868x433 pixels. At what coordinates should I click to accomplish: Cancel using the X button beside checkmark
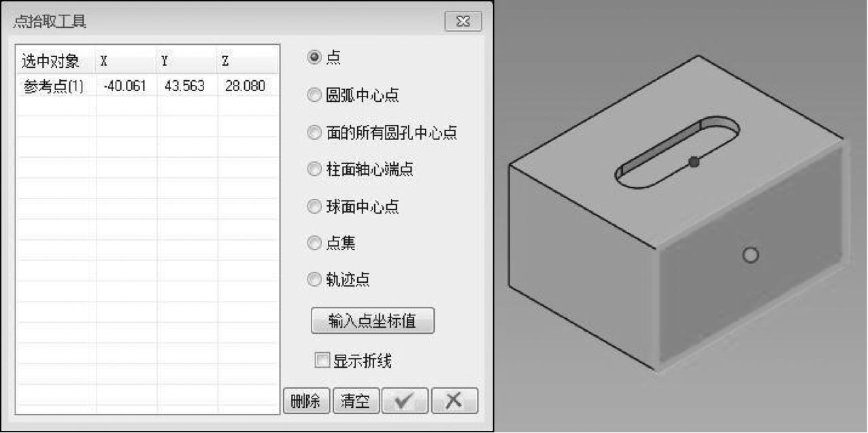coord(454,401)
